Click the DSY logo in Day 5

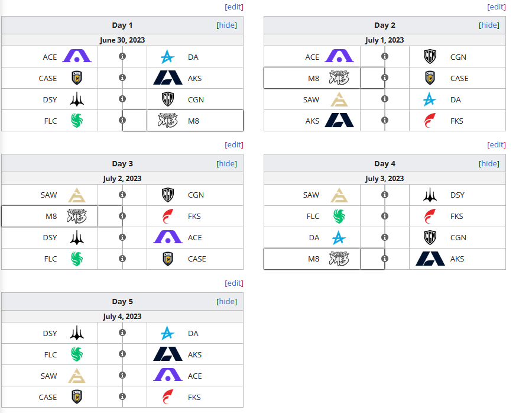77,333
